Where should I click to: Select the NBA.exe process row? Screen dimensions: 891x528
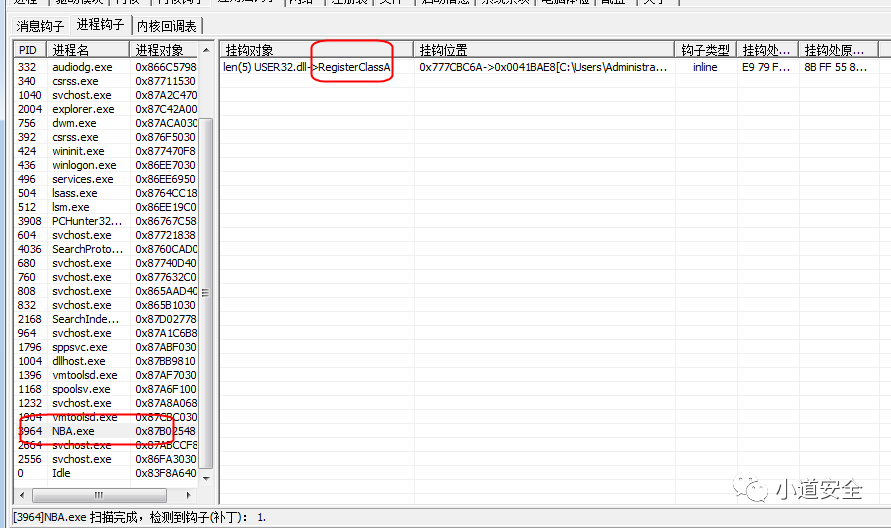tap(106, 431)
